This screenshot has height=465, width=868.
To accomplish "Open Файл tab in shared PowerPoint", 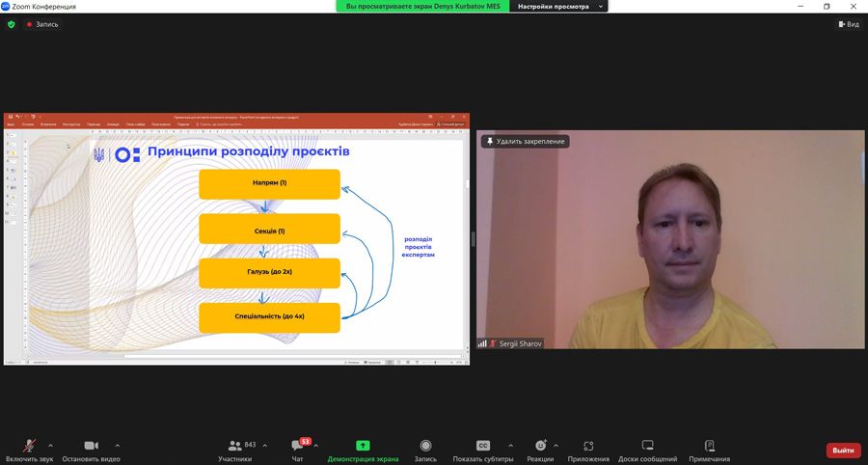I will click(x=11, y=124).
